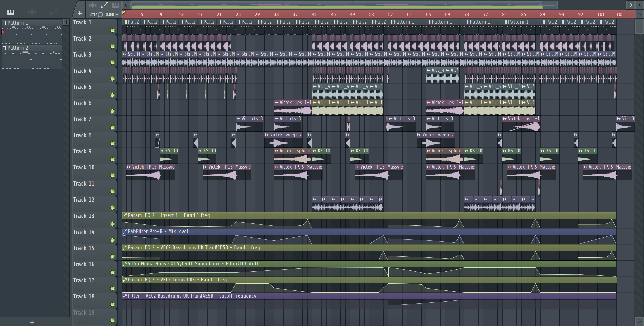
Task: Toggle STEP edit mode
Action: pyautogui.click(x=100, y=15)
